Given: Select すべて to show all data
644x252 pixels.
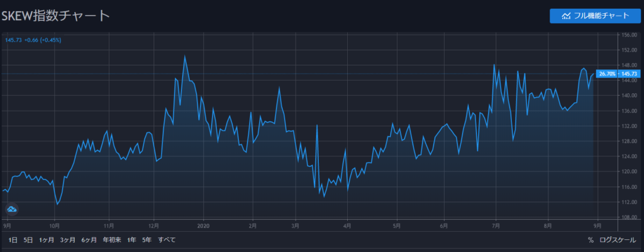Looking at the screenshot, I should pyautogui.click(x=167, y=239).
